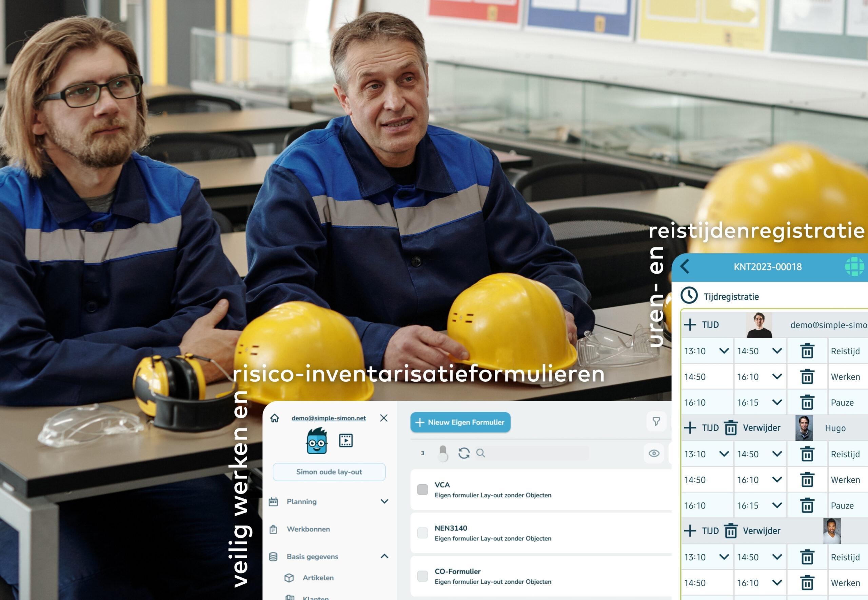Tick the NEN3140 form checkbox
The width and height of the screenshot is (868, 600).
[x=422, y=533]
